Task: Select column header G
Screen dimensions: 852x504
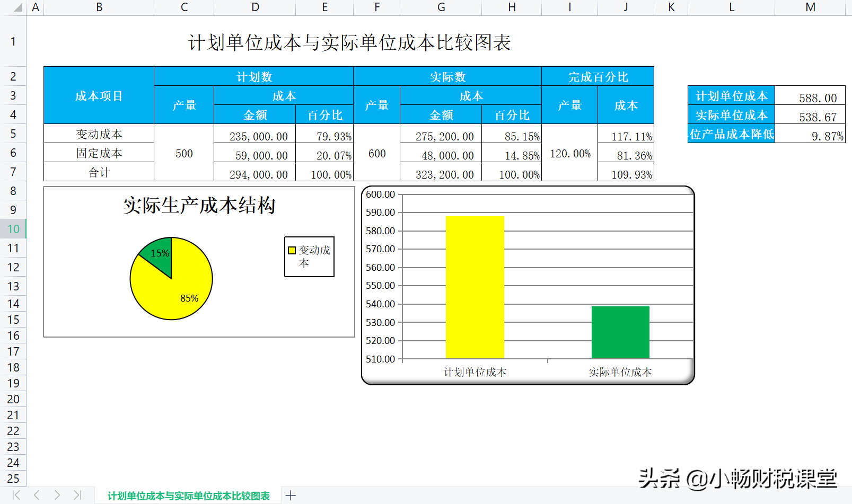Action: (x=441, y=7)
